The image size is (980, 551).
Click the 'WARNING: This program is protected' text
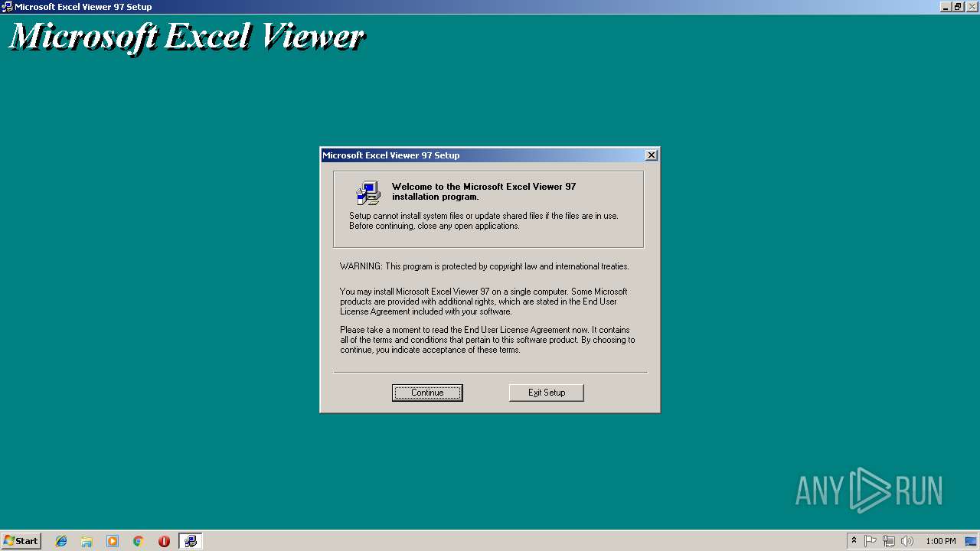pyautogui.click(x=484, y=266)
